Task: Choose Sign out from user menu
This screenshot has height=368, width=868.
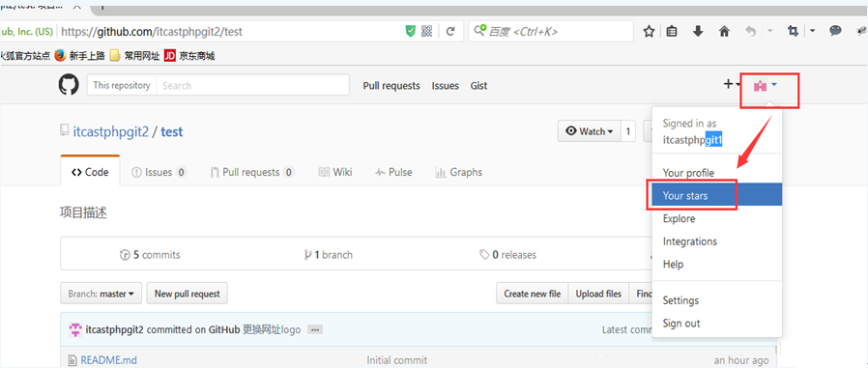Action: [x=681, y=324]
